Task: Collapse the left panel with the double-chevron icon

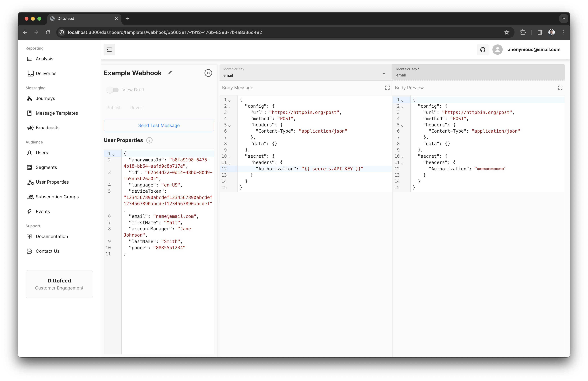Action: (208, 73)
